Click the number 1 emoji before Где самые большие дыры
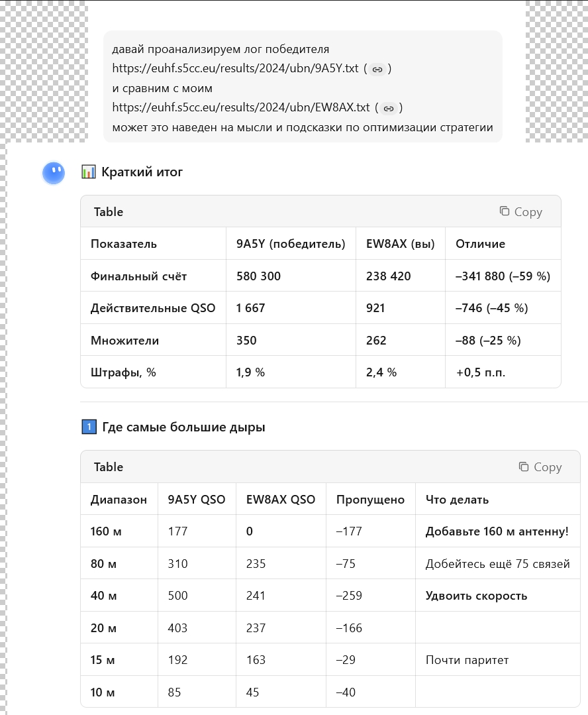Image resolution: width=588 pixels, height=715 pixels. pos(88,427)
